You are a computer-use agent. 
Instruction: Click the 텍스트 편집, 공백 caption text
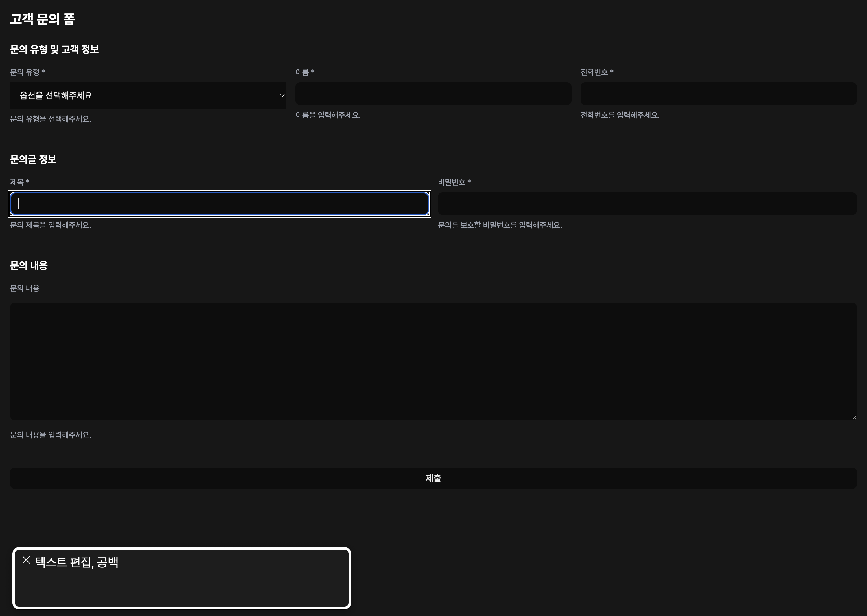(77, 562)
